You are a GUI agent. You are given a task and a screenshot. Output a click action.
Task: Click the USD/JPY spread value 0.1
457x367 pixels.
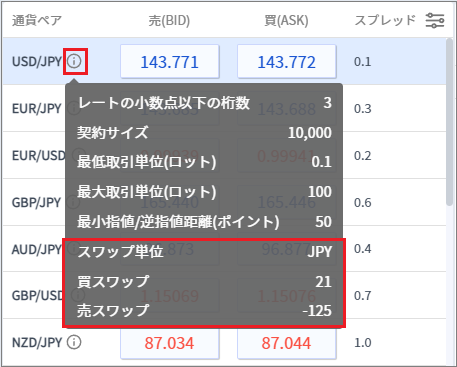point(363,62)
